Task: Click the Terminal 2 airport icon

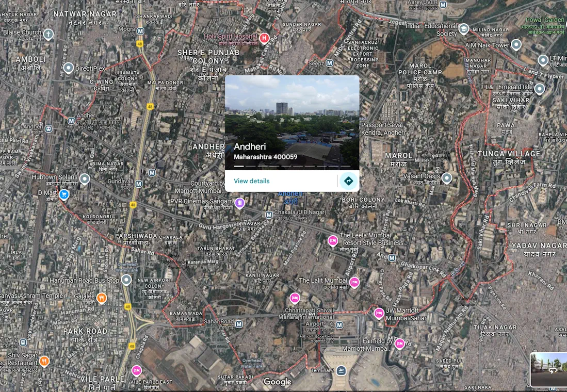Action: pyautogui.click(x=341, y=371)
